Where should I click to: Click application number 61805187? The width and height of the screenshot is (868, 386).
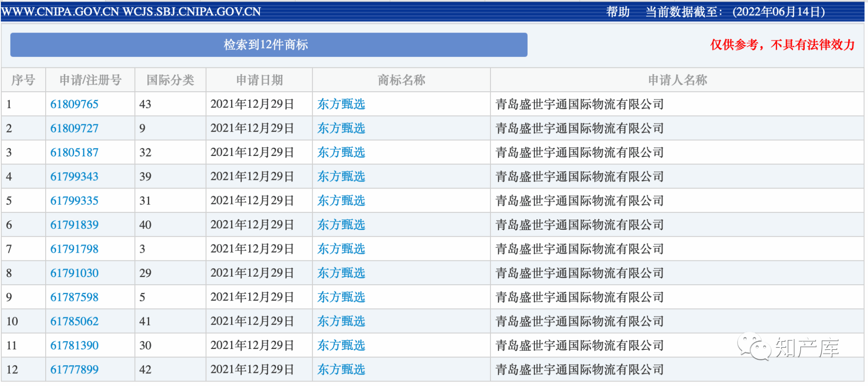(74, 152)
